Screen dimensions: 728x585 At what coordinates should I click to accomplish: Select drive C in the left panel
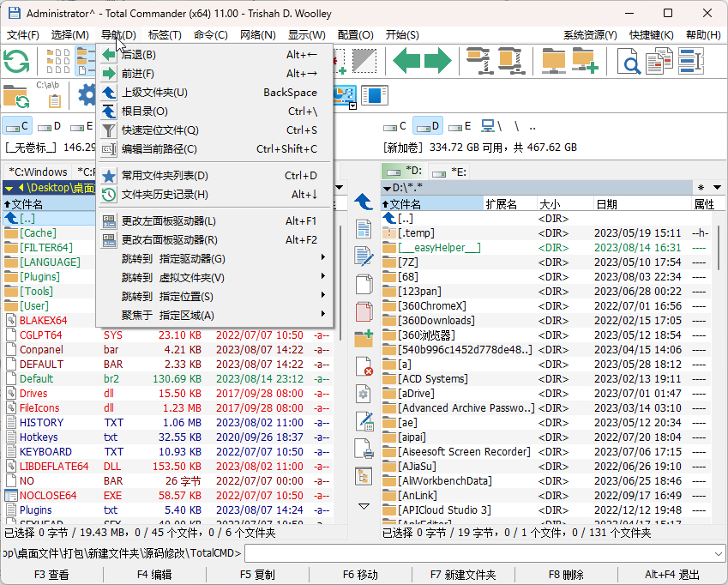(x=17, y=126)
